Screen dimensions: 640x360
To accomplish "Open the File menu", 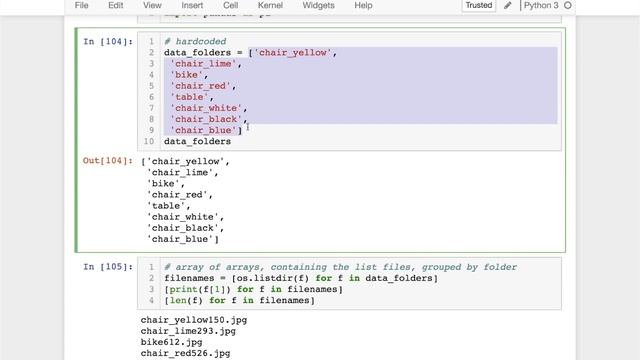I will pyautogui.click(x=81, y=5).
